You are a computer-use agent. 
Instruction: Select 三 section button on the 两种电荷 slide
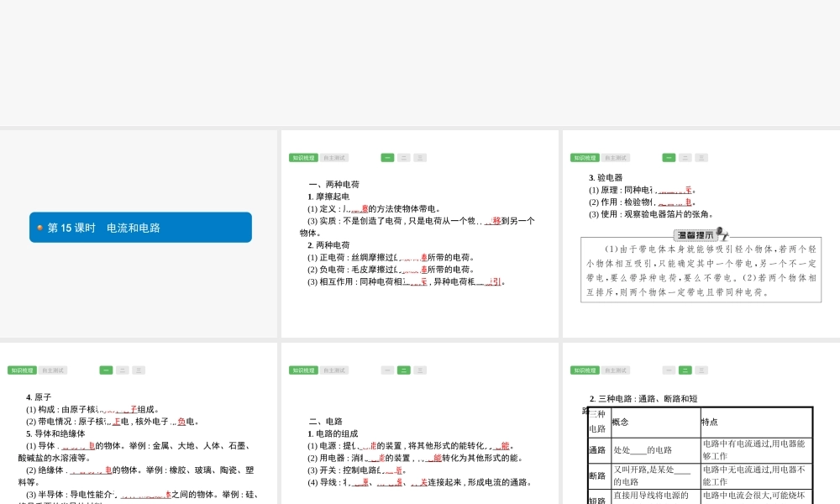(x=419, y=158)
